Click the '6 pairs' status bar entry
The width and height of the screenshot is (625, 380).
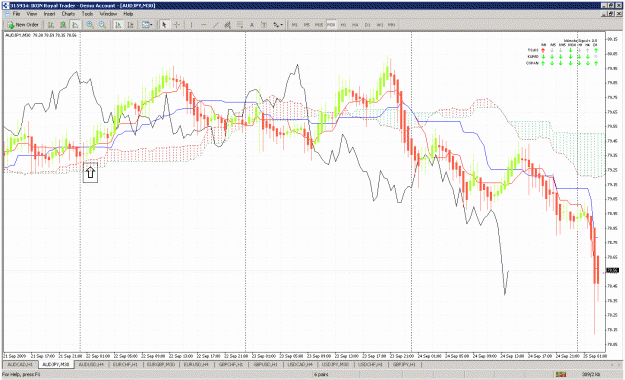pyautogui.click(x=321, y=374)
